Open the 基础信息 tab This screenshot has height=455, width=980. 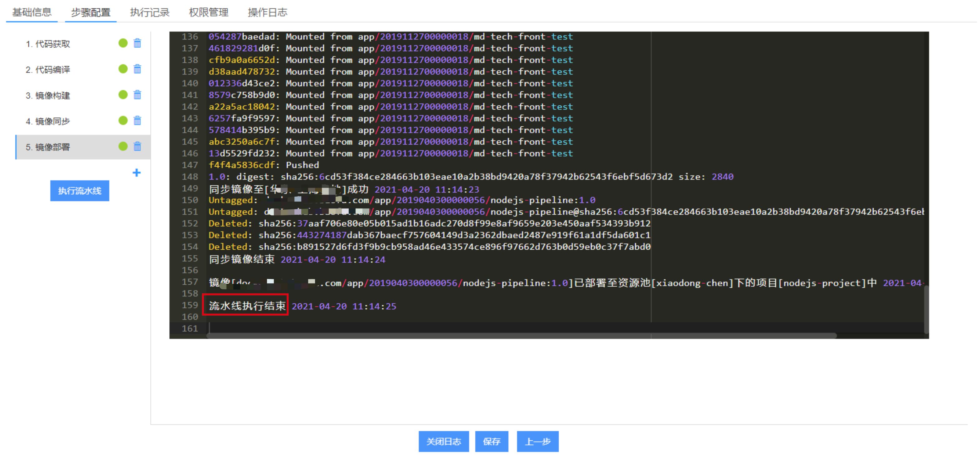point(32,12)
